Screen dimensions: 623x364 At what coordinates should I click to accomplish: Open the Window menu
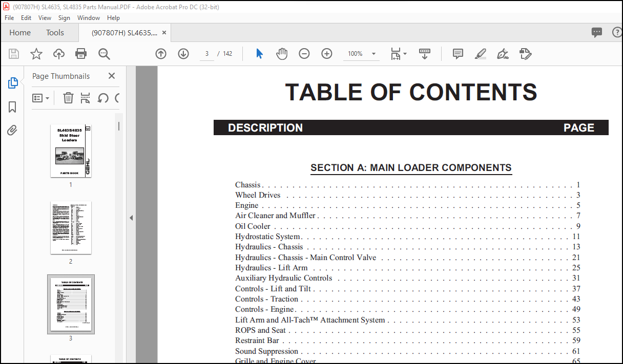coord(89,17)
